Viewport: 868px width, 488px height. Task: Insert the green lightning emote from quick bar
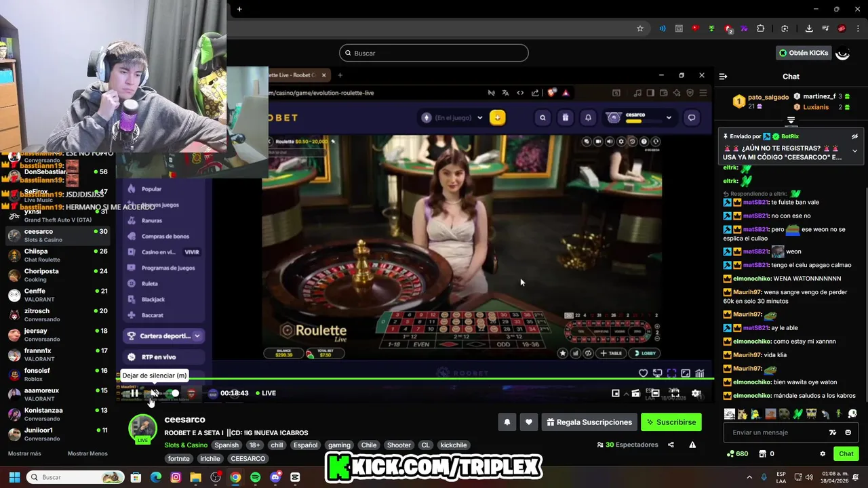tap(798, 414)
